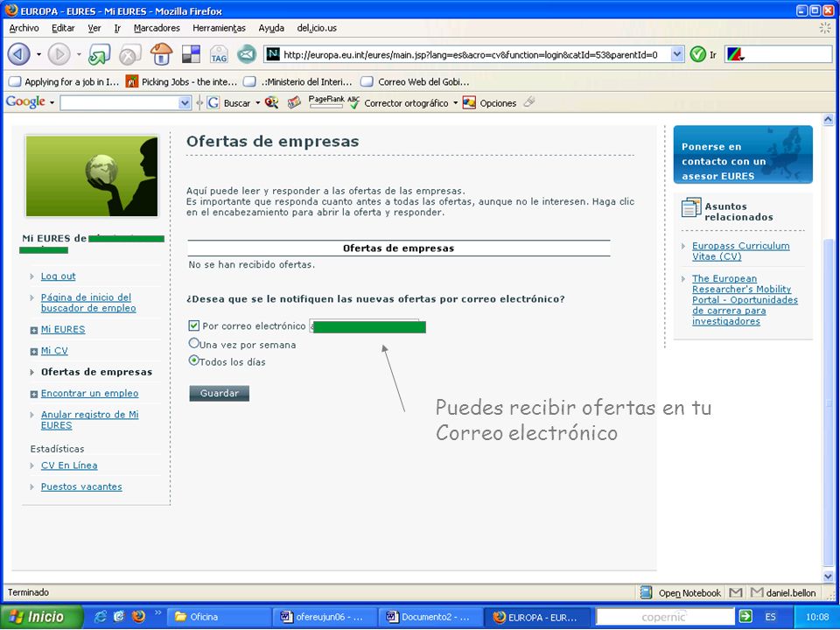Image resolution: width=840 pixels, height=630 pixels.
Task: Open the address bar URL dropdown
Action: [677, 54]
